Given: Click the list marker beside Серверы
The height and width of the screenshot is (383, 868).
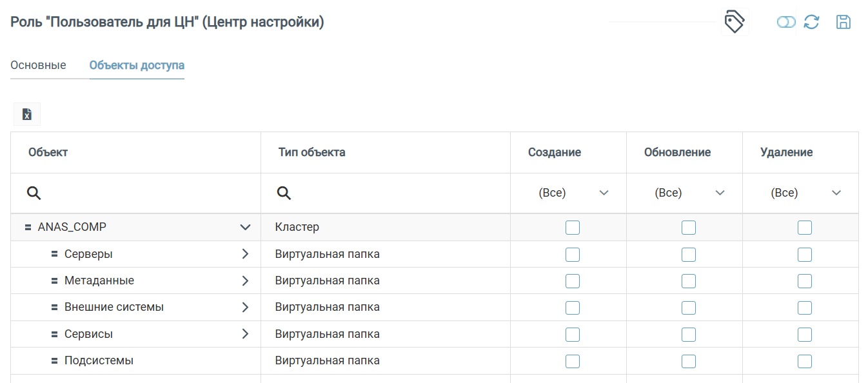Looking at the screenshot, I should 54,253.
